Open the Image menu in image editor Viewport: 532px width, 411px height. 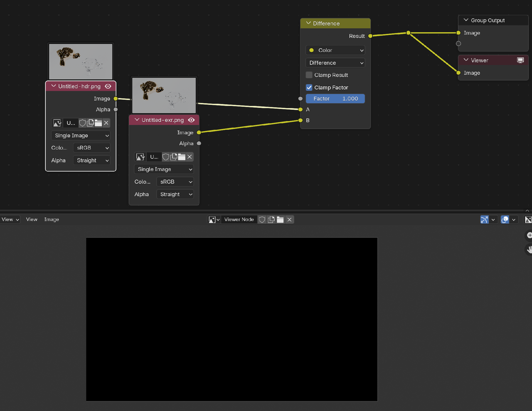click(52, 219)
